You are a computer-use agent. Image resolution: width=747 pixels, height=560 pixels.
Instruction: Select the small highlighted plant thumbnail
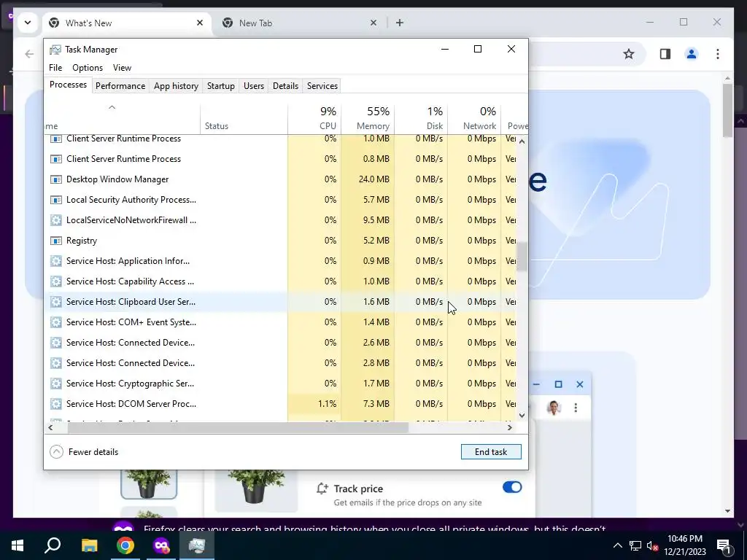tap(149, 484)
